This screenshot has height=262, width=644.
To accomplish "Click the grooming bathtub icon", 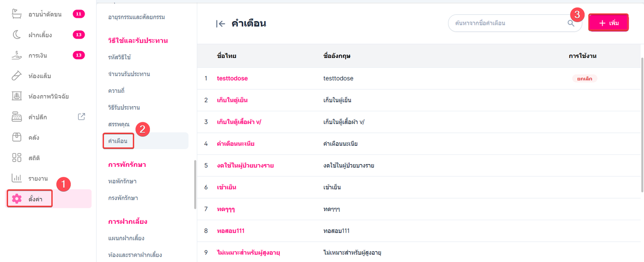I will click(17, 14).
